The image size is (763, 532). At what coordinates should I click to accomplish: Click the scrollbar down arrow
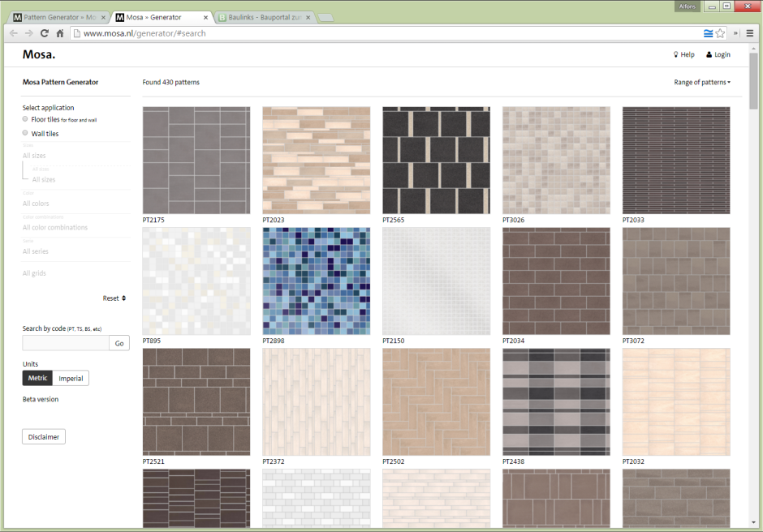[753, 523]
